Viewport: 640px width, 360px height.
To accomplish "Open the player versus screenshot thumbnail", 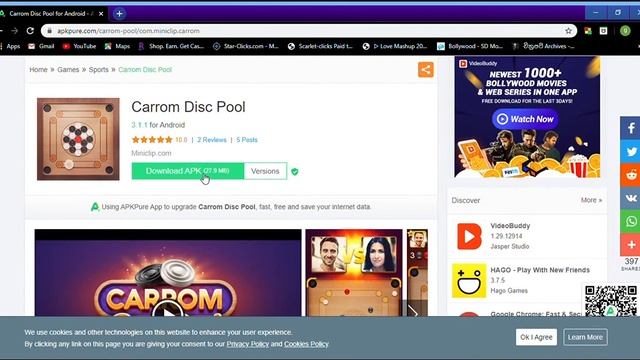I will click(354, 273).
